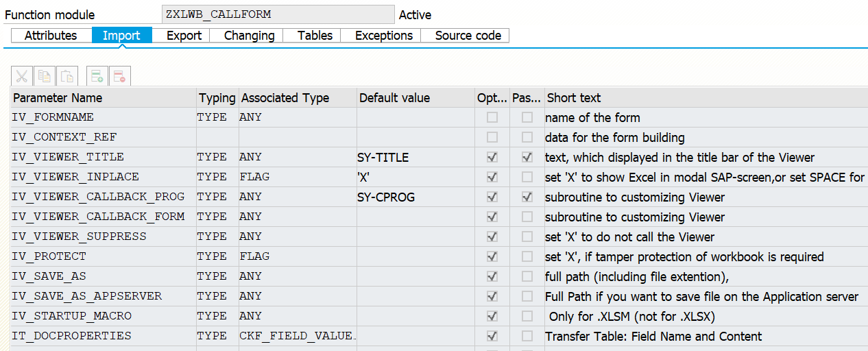The width and height of the screenshot is (868, 351).
Task: Switch to the Export tab
Action: pyautogui.click(x=184, y=36)
